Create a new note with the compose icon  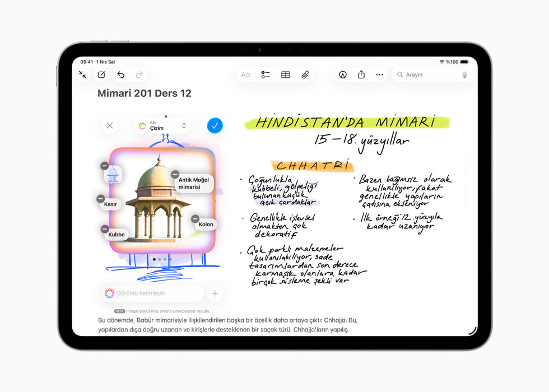click(102, 74)
